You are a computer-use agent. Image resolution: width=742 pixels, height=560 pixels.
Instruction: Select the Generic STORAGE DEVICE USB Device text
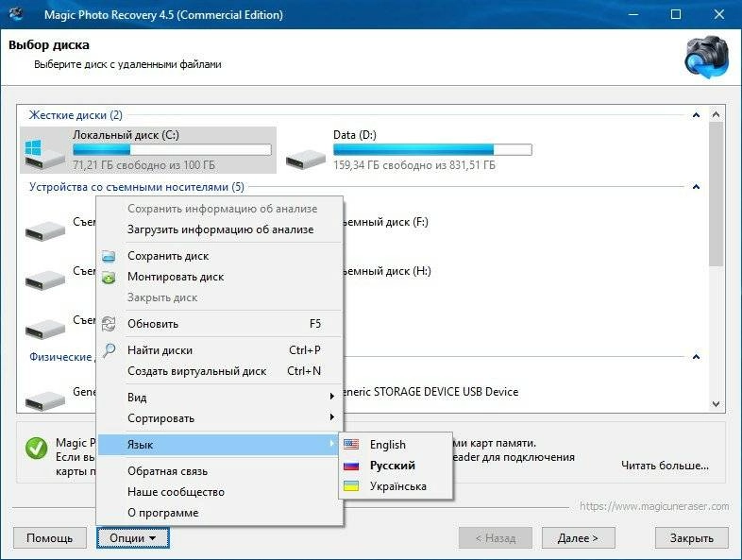430,392
